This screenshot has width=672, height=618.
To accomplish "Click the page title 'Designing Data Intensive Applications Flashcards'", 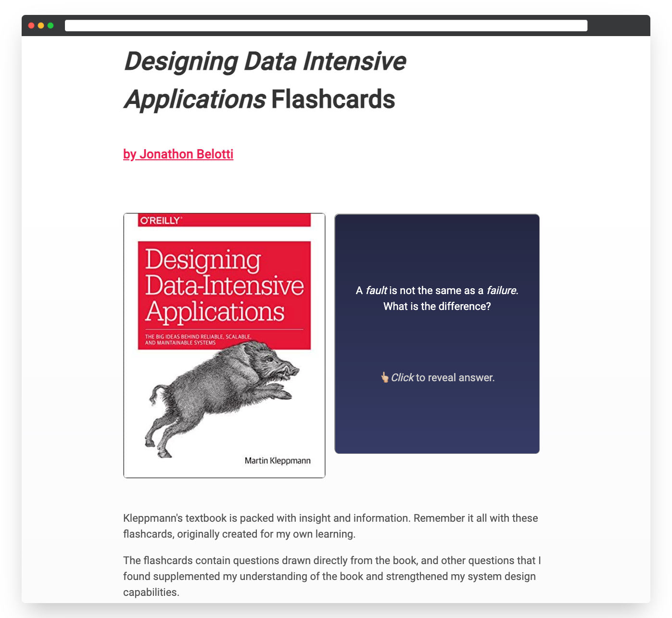I will [265, 80].
